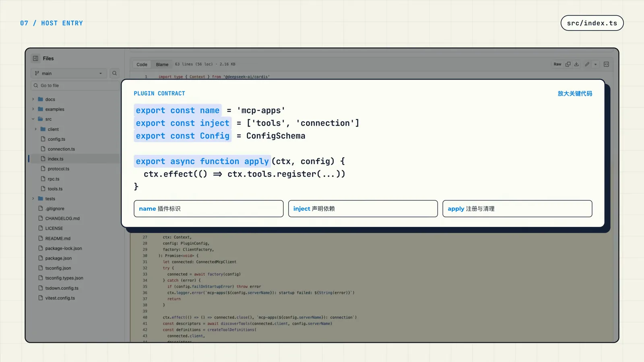Expand the examples folder chevron

[33, 109]
